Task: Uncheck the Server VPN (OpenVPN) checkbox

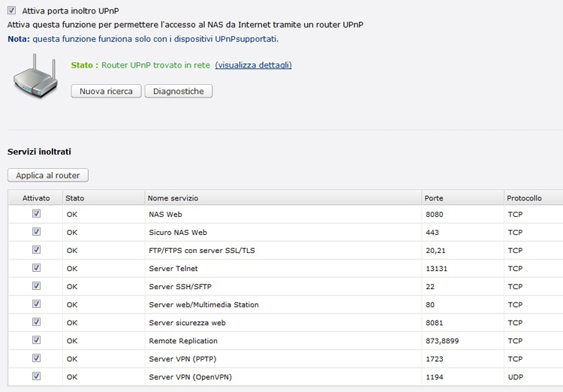Action: pyautogui.click(x=36, y=376)
